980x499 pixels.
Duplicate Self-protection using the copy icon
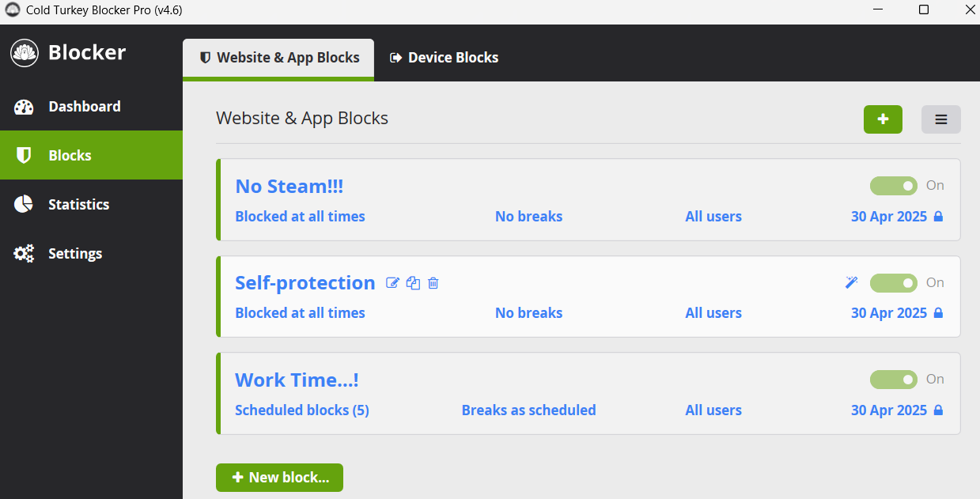point(413,282)
